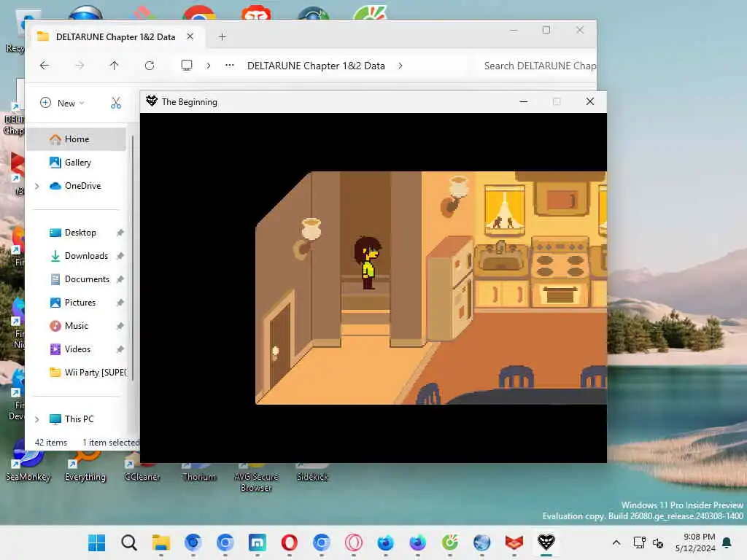
Task: Open the address bar ellipsis overflow
Action: pyautogui.click(x=230, y=65)
